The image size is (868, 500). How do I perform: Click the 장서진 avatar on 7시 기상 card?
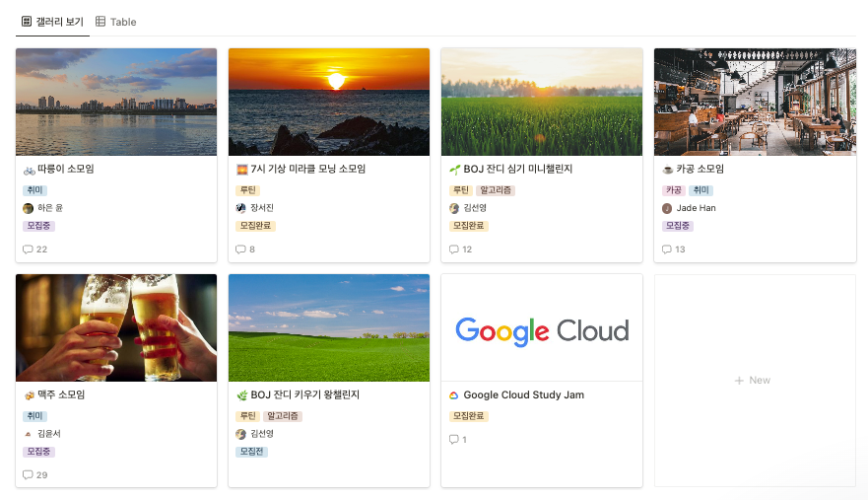point(240,208)
